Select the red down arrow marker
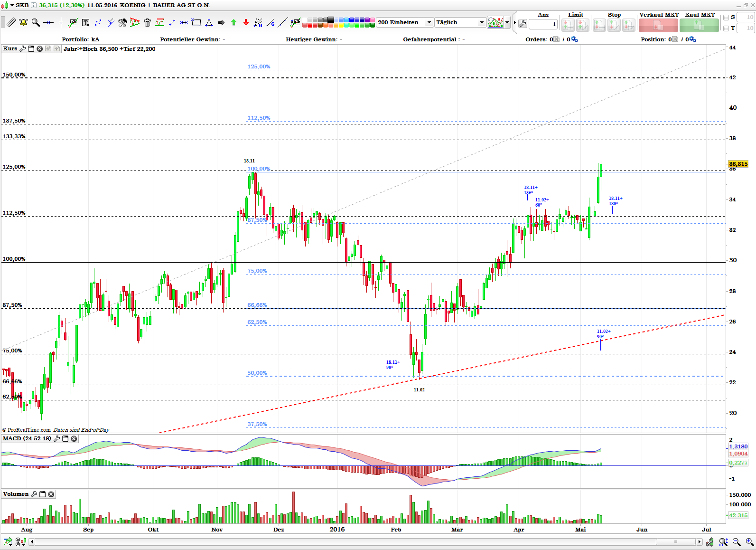This screenshot has height=550, width=756. [246, 22]
